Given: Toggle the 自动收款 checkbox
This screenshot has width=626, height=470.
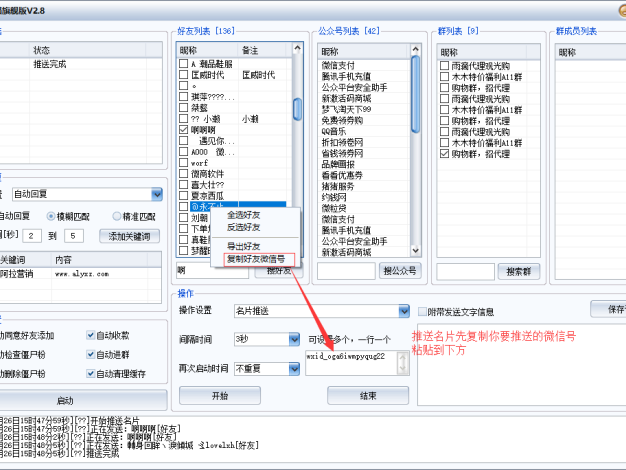Looking at the screenshot, I should pos(90,335).
